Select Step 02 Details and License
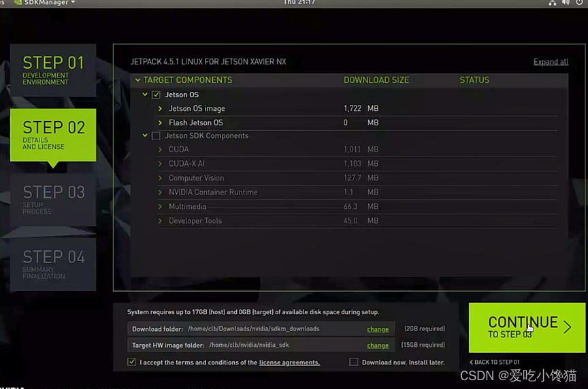The width and height of the screenshot is (588, 389). pos(53,135)
